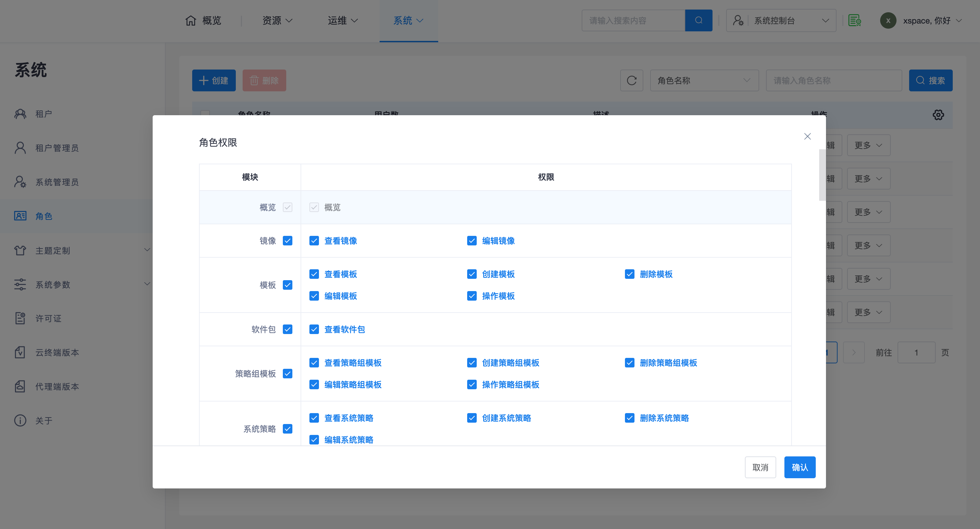This screenshot has width=980, height=529.
Task: Click the 取消 button
Action: [760, 467]
